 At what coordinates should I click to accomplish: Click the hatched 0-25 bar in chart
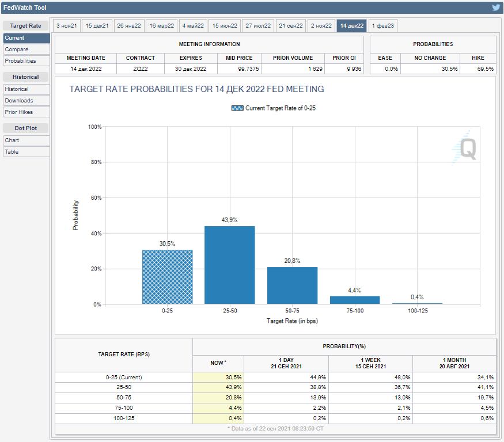[168, 277]
